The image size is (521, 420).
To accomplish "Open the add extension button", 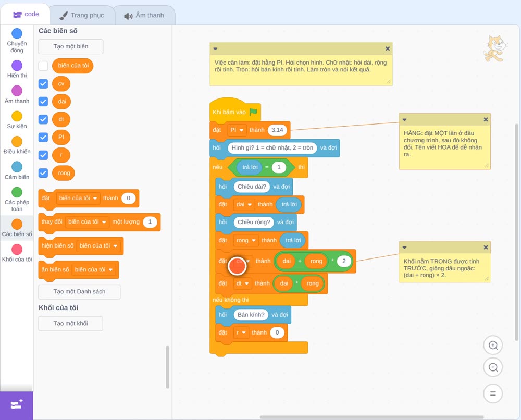I will point(17,405).
